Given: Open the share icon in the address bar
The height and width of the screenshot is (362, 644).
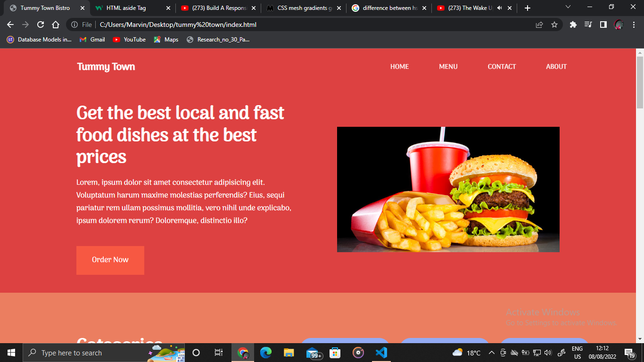Looking at the screenshot, I should tap(539, 25).
